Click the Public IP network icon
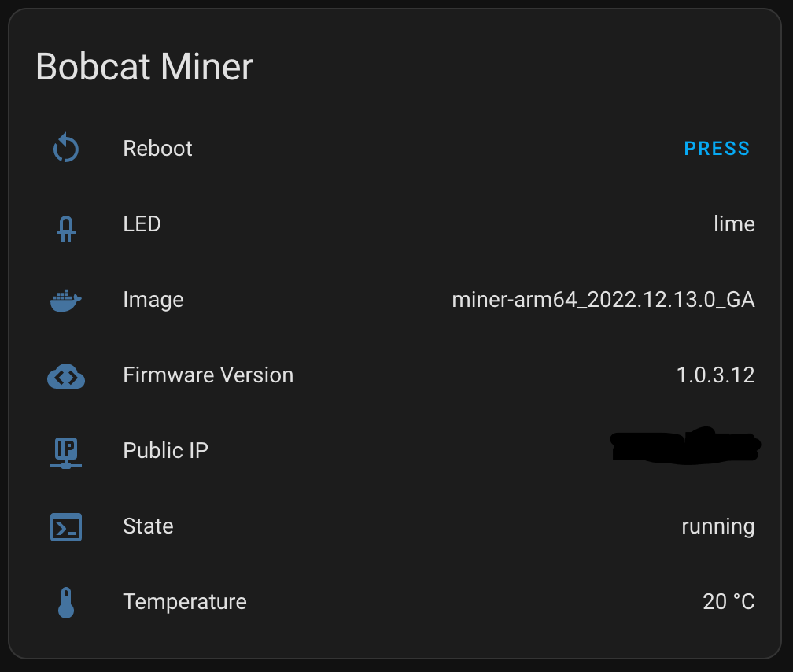 [x=66, y=450]
